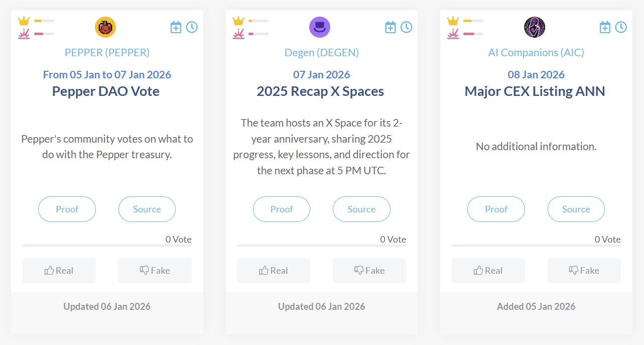Vote Real on Major CEX Listing ANN
Screen dimensions: 644x345
pos(488,271)
